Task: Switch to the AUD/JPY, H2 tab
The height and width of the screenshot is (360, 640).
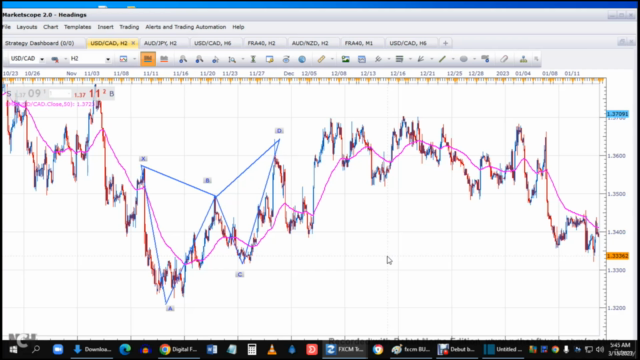Action: pyautogui.click(x=160, y=43)
